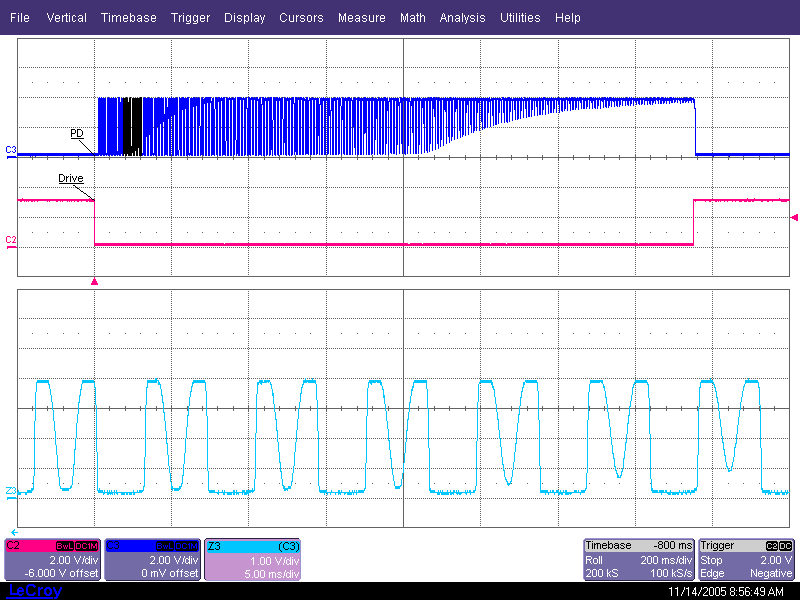This screenshot has height=600, width=800.
Task: Click the LeCroy logo link
Action: click(35, 591)
